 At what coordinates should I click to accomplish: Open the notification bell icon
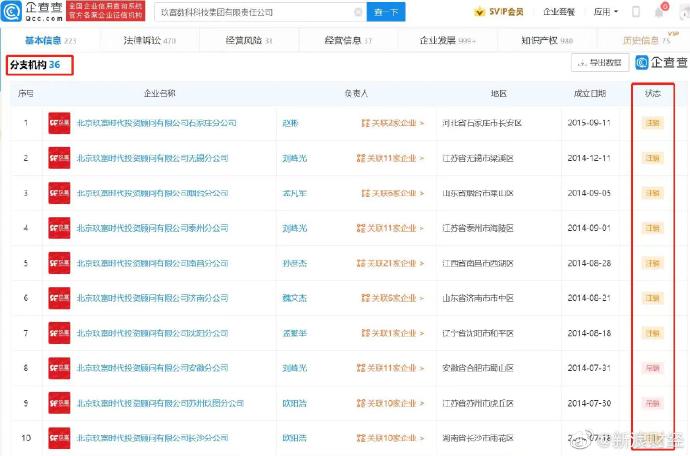[659, 12]
